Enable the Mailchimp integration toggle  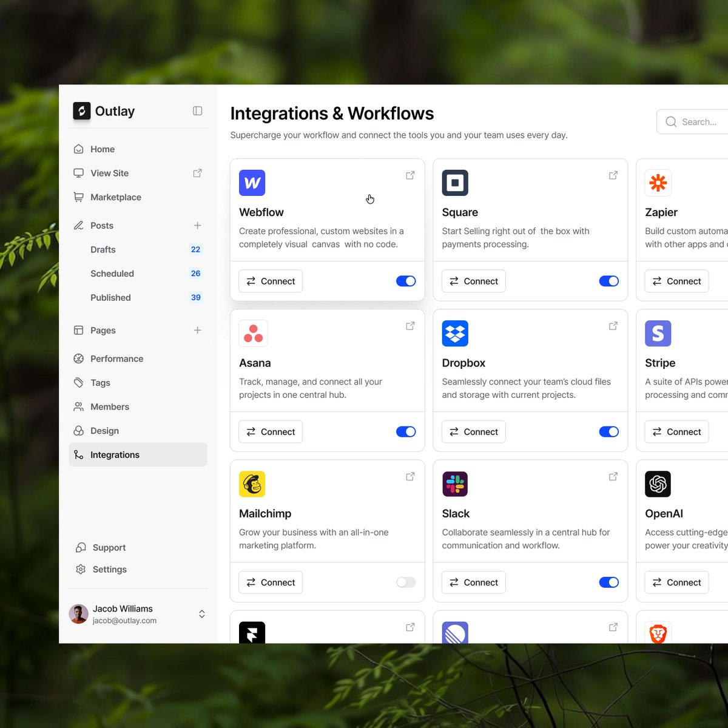point(406,582)
